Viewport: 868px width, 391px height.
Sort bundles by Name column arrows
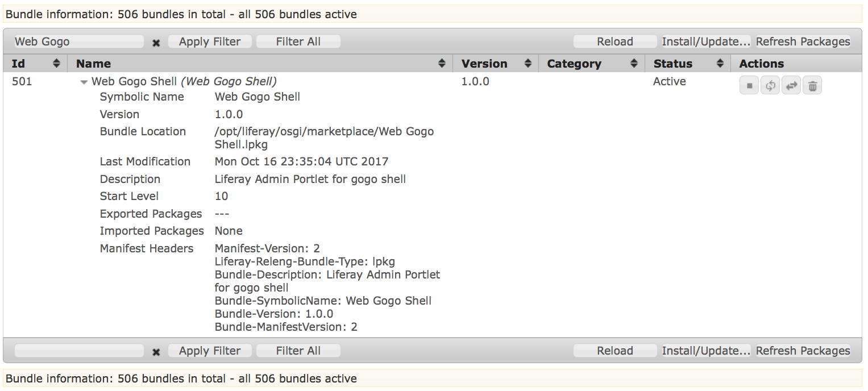click(442, 64)
